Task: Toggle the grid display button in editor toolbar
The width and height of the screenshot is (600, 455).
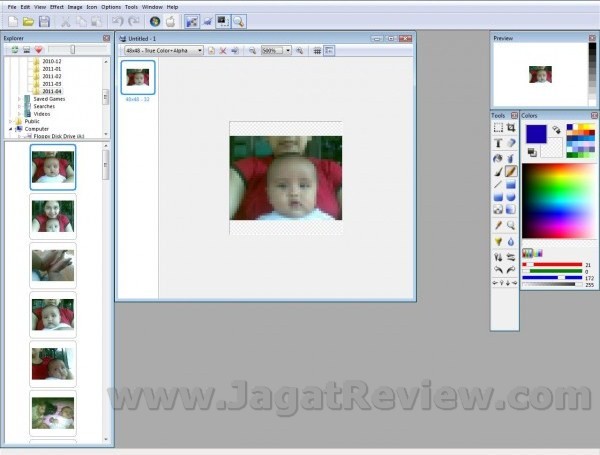Action: click(x=317, y=50)
